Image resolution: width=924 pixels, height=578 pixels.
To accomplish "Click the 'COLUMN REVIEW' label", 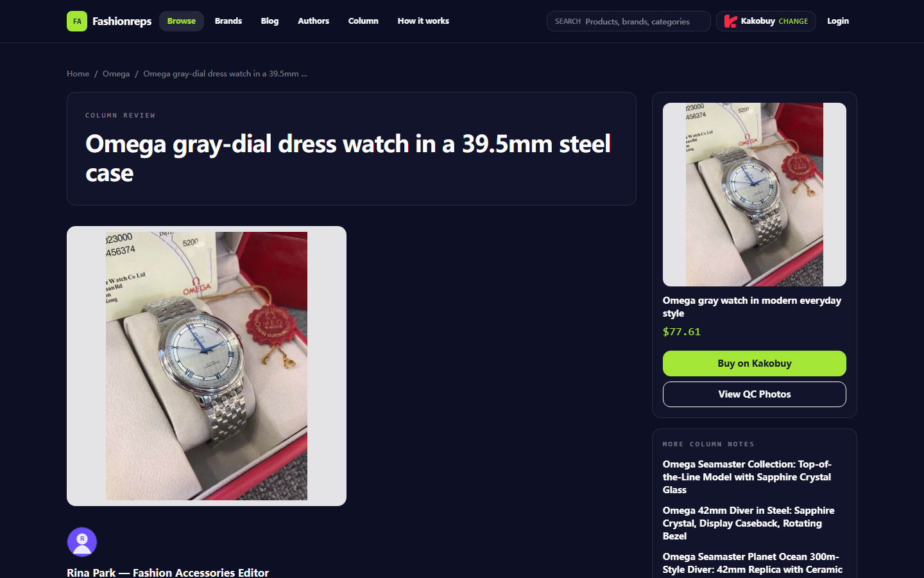I will pyautogui.click(x=121, y=116).
